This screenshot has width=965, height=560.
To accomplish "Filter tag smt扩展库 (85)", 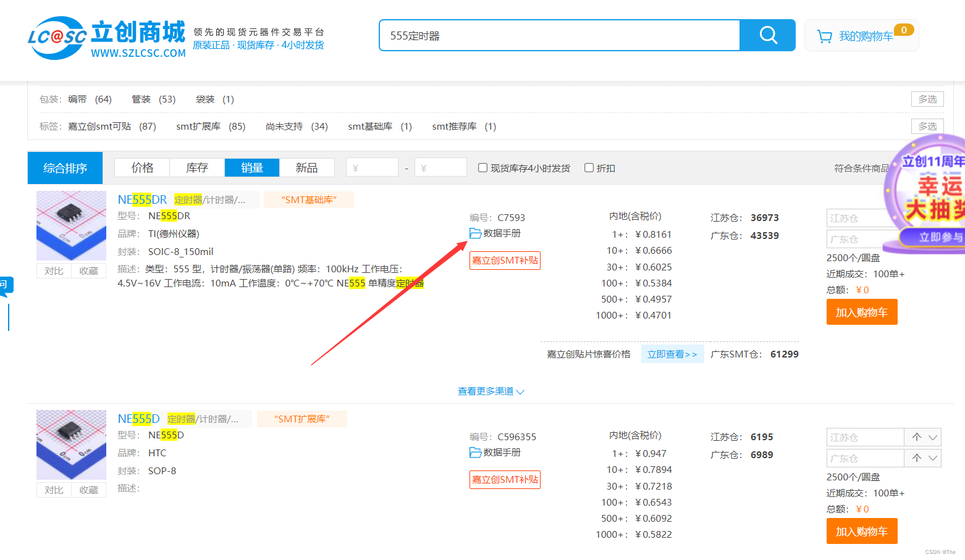I will (211, 127).
